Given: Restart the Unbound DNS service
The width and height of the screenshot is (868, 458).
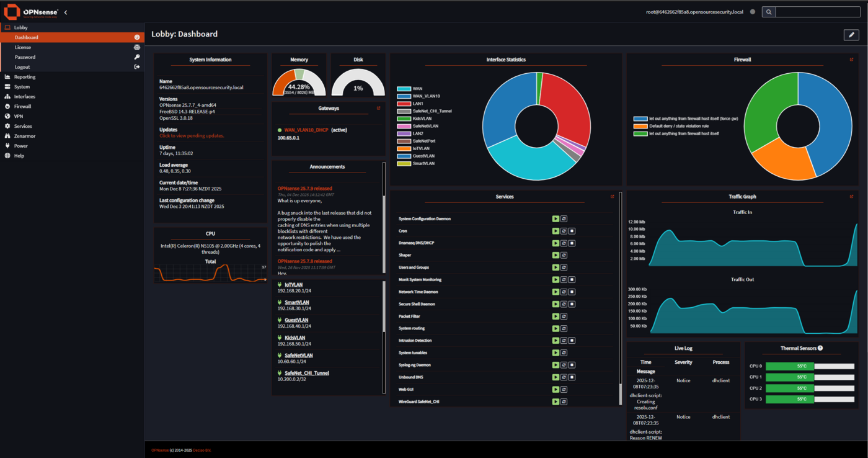Looking at the screenshot, I should (x=564, y=377).
